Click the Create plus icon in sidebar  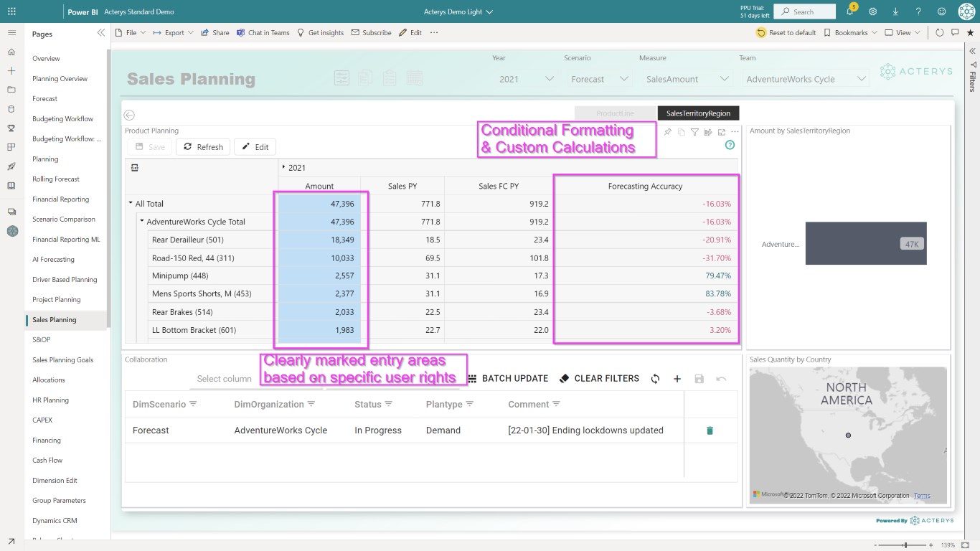(x=11, y=71)
